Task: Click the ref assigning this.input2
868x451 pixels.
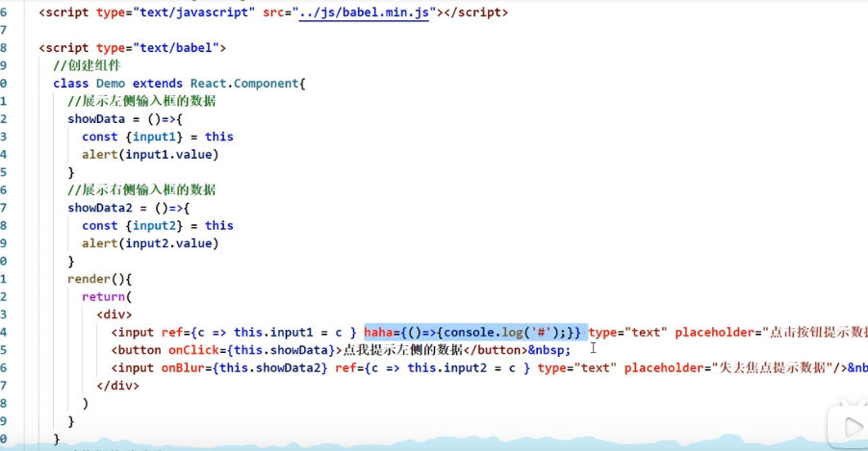Action: pos(432,367)
